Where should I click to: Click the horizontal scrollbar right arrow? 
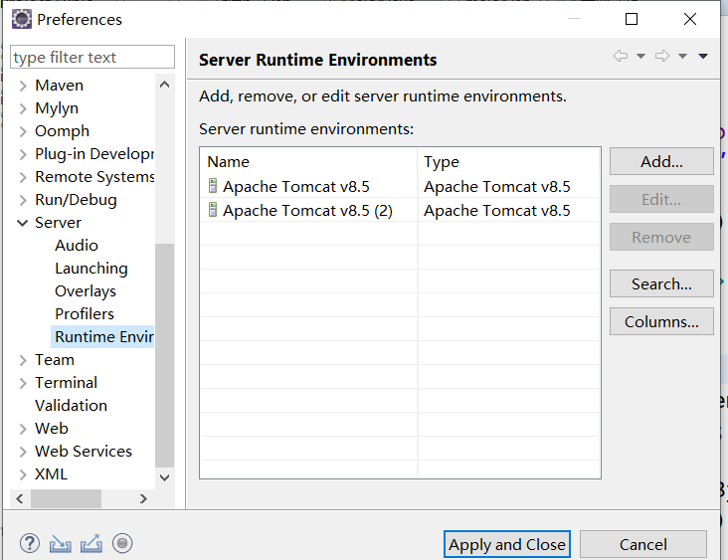[143, 498]
